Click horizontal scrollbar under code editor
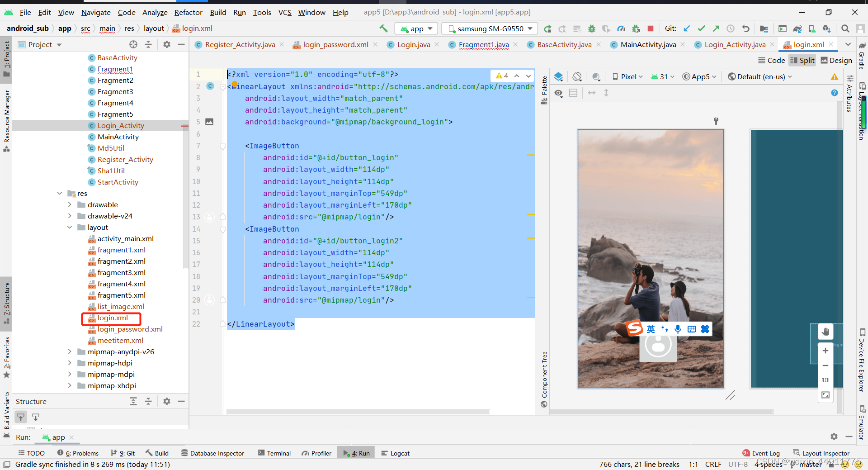Viewport: 868px width, 470px height. pyautogui.click(x=358, y=412)
